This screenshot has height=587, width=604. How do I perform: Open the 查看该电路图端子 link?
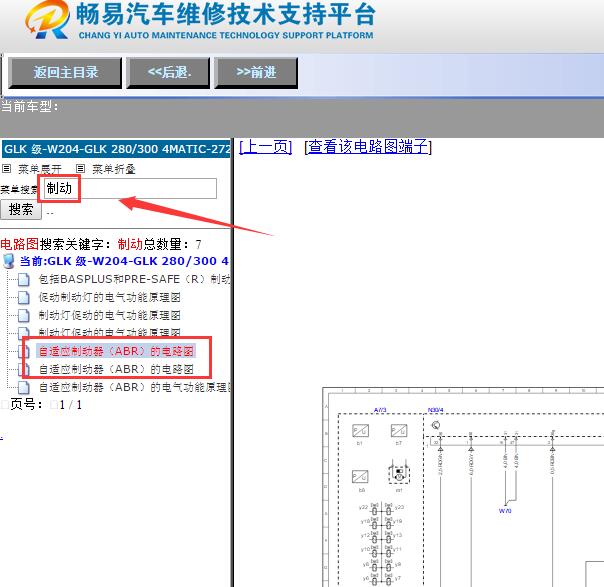click(368, 147)
